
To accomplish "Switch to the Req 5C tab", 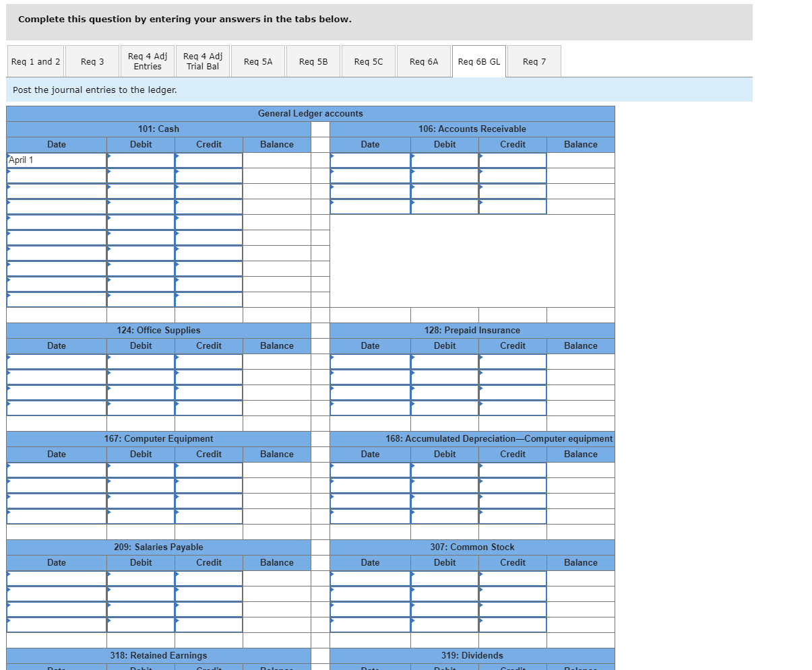I will (369, 61).
